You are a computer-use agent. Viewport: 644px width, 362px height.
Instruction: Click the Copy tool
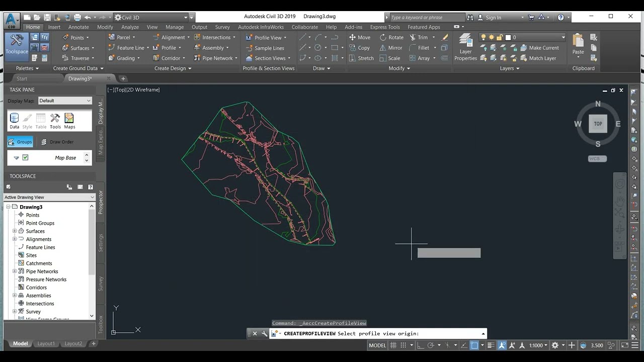point(359,48)
